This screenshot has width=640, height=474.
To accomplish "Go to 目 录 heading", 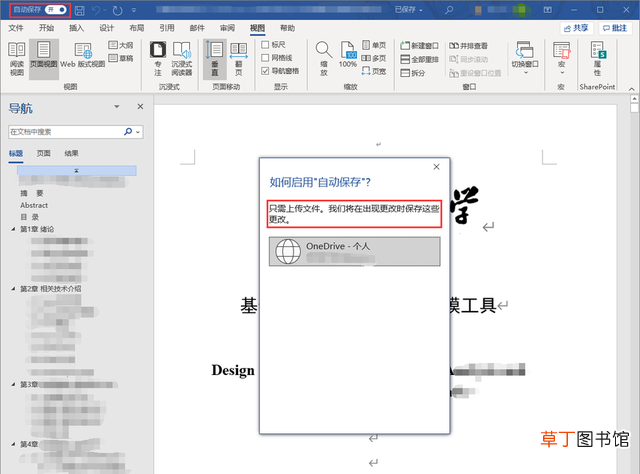I will tap(29, 217).
